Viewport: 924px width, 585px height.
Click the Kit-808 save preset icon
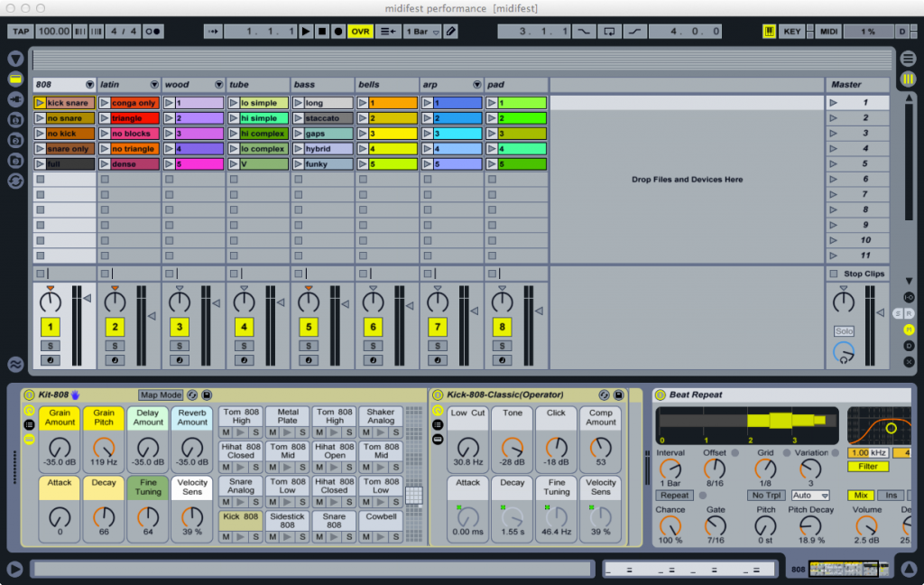click(207, 395)
